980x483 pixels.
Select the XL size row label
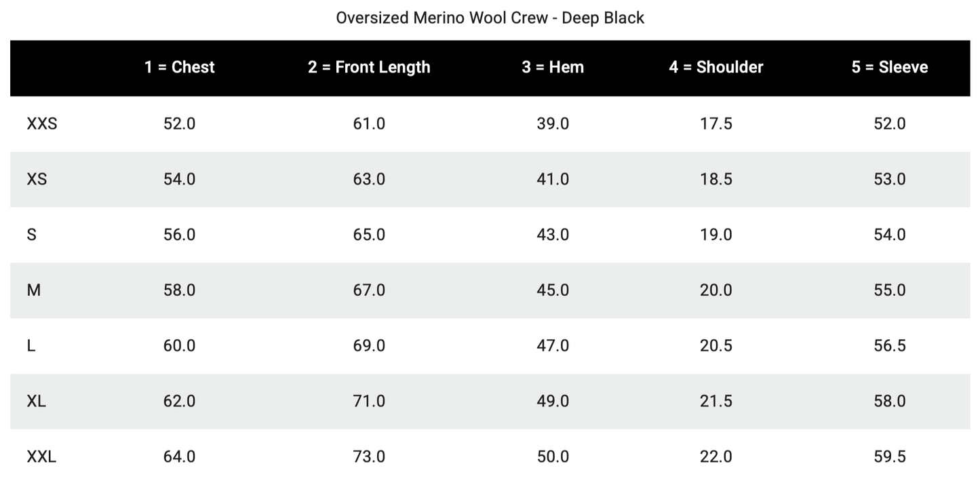point(37,401)
